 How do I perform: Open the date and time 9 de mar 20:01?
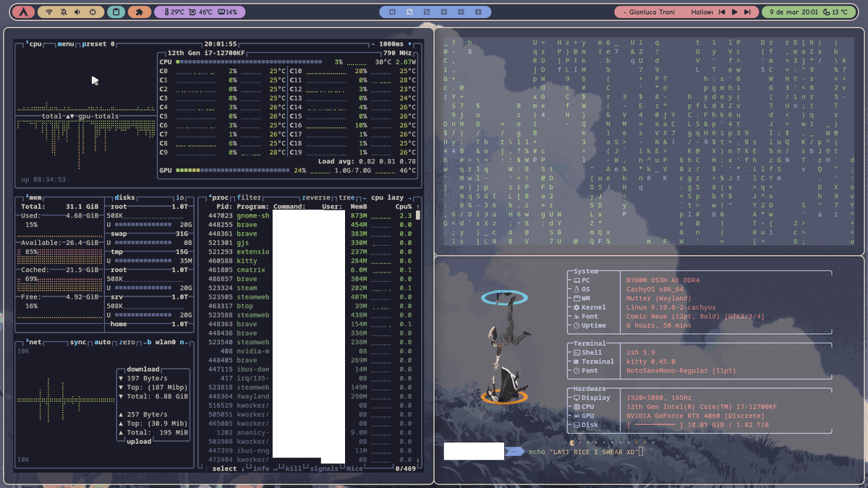pyautogui.click(x=794, y=12)
